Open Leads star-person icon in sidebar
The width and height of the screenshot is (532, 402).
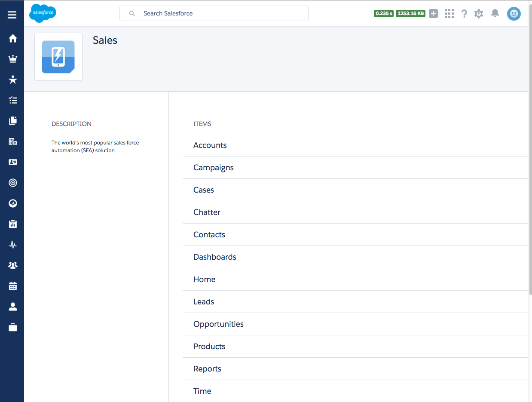click(13, 80)
